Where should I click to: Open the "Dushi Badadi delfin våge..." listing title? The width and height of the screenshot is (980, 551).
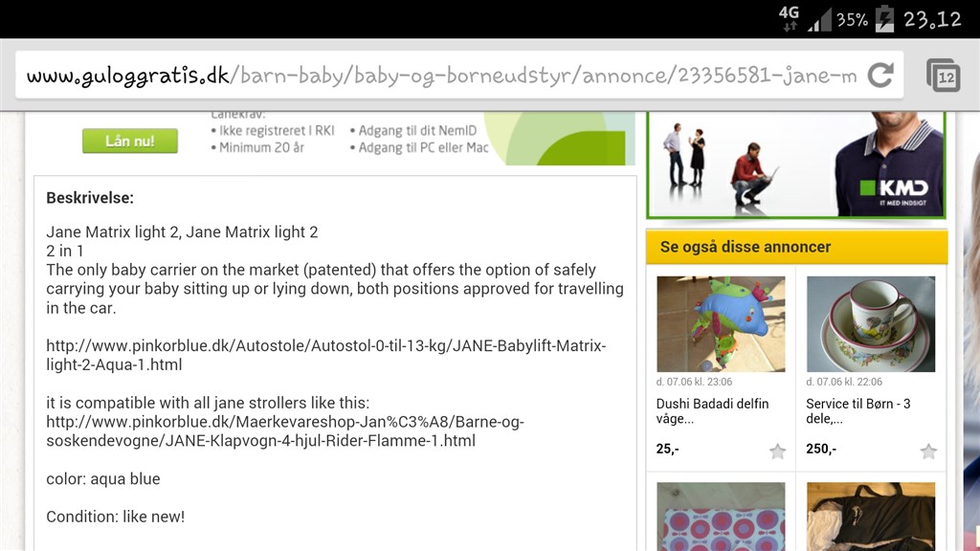click(713, 411)
